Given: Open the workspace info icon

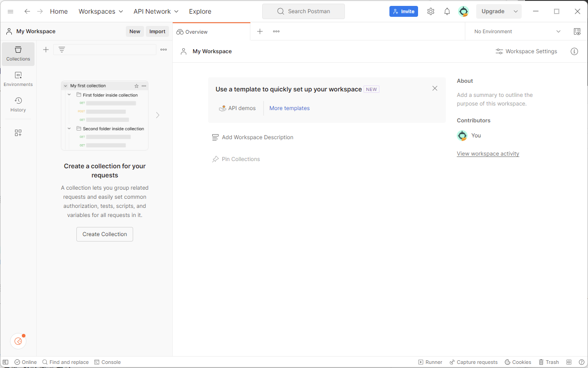Looking at the screenshot, I should click(x=574, y=51).
